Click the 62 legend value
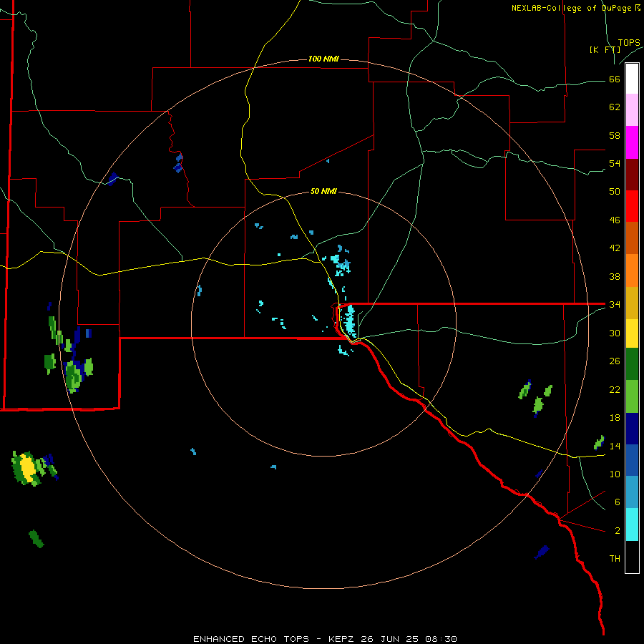 [x=615, y=107]
